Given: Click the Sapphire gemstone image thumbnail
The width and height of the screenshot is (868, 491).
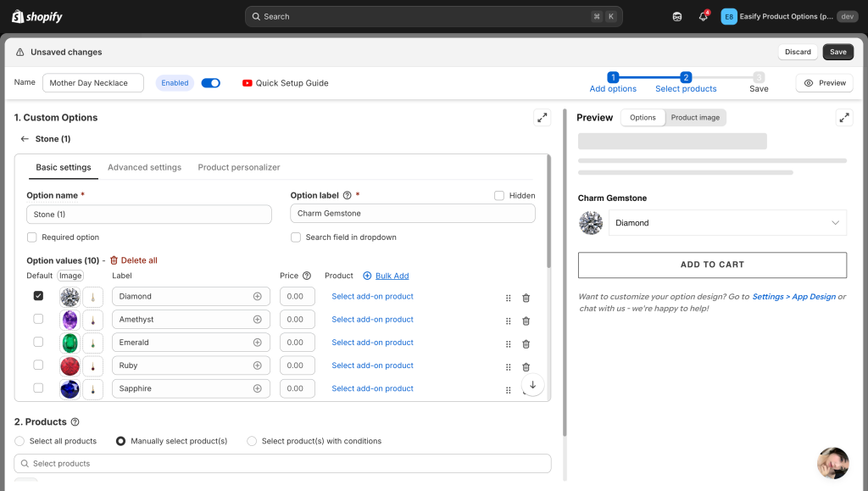Looking at the screenshot, I should (70, 388).
